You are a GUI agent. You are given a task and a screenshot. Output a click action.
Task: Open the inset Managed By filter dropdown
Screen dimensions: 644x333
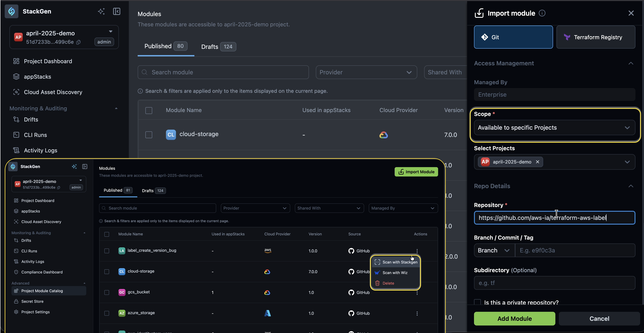pos(403,208)
